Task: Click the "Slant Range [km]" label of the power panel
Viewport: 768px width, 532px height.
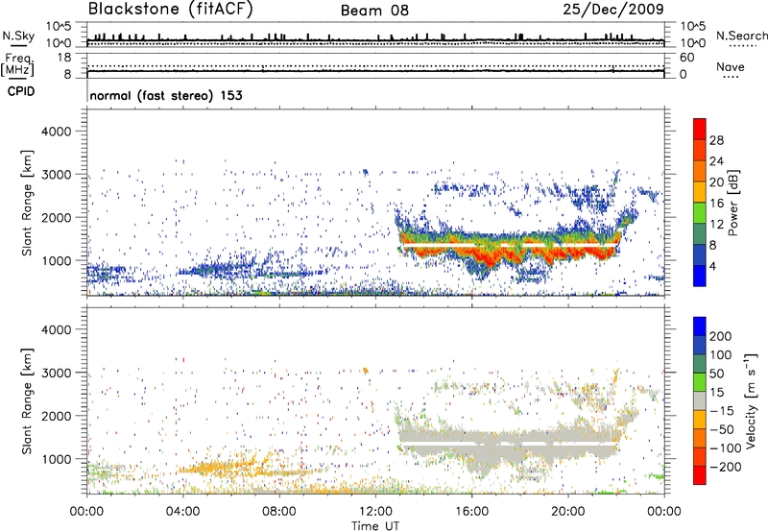Action: [x=27, y=203]
